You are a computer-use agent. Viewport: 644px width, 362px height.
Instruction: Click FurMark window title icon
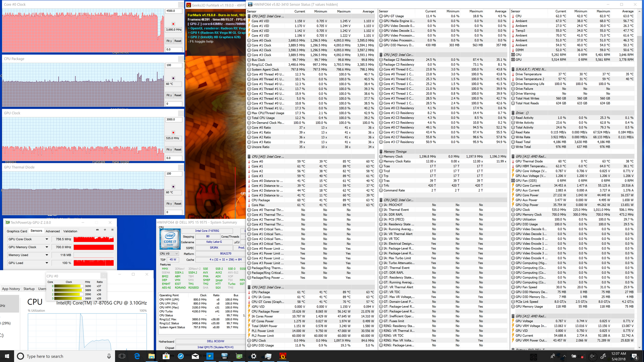coord(189,5)
